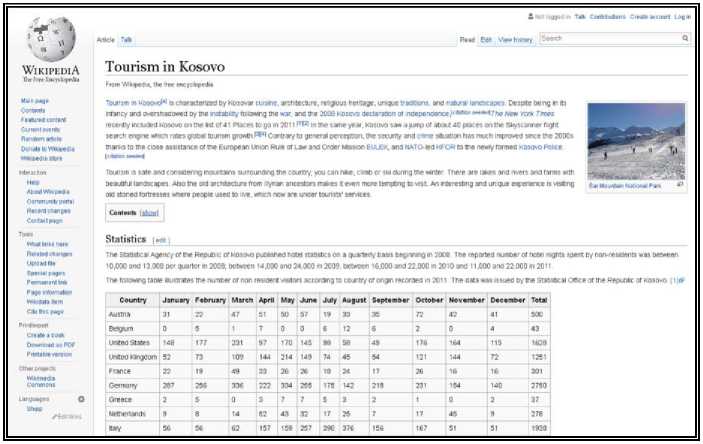Click the user icon beside Not logged in
The width and height of the screenshot is (703, 444).
pyautogui.click(x=529, y=17)
